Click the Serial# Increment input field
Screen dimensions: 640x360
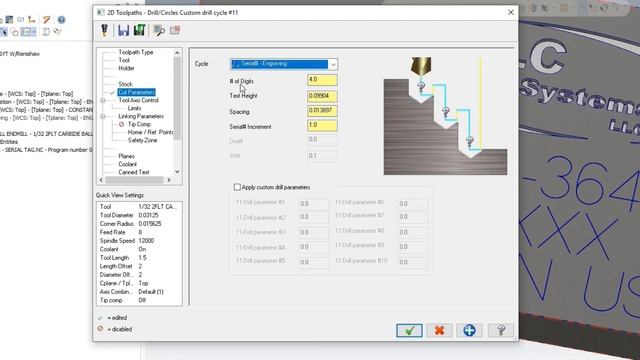322,125
